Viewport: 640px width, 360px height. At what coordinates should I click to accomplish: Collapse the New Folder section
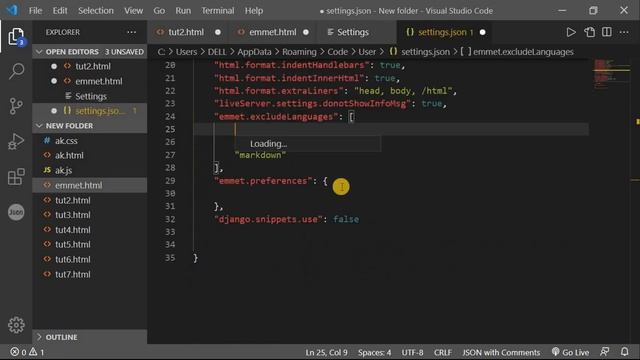pyautogui.click(x=90, y=126)
